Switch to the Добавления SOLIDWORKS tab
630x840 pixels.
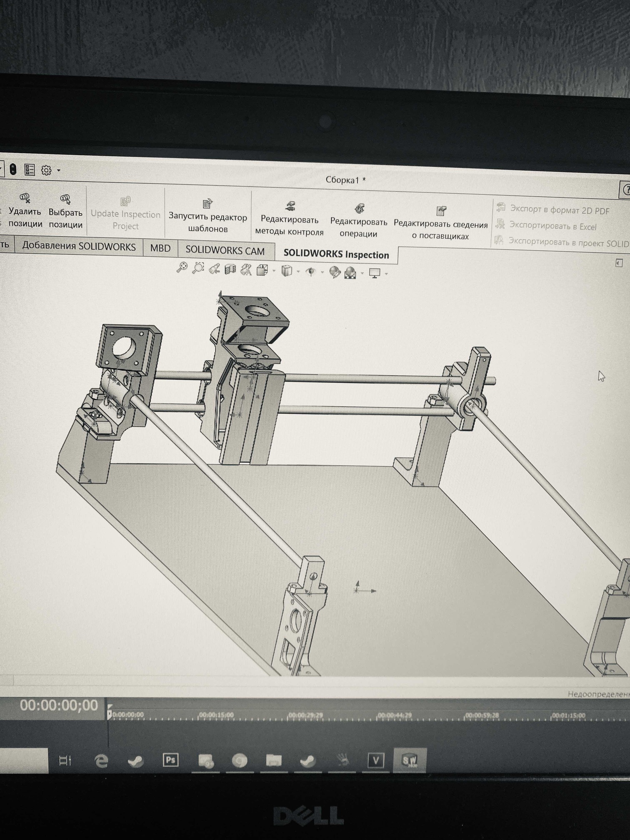[x=79, y=247]
